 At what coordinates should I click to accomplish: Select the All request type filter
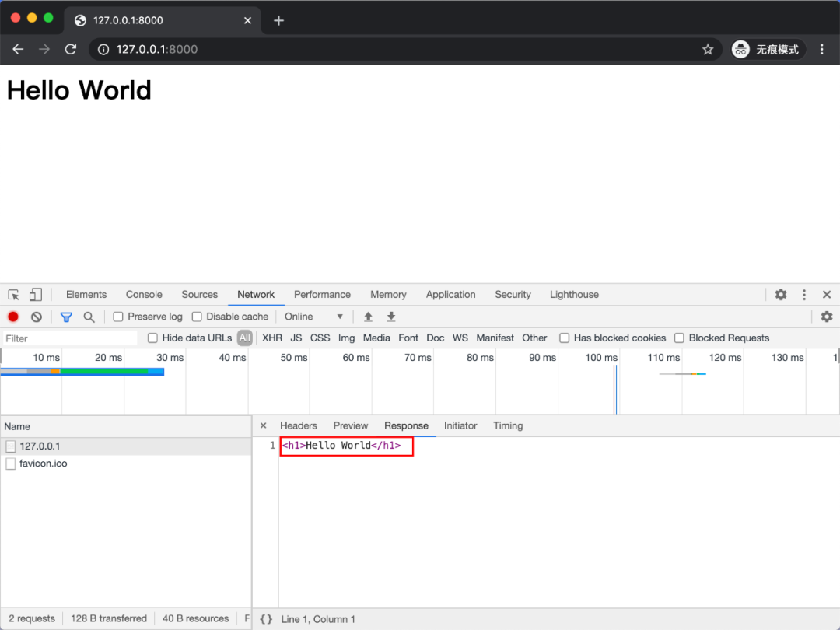(x=245, y=338)
